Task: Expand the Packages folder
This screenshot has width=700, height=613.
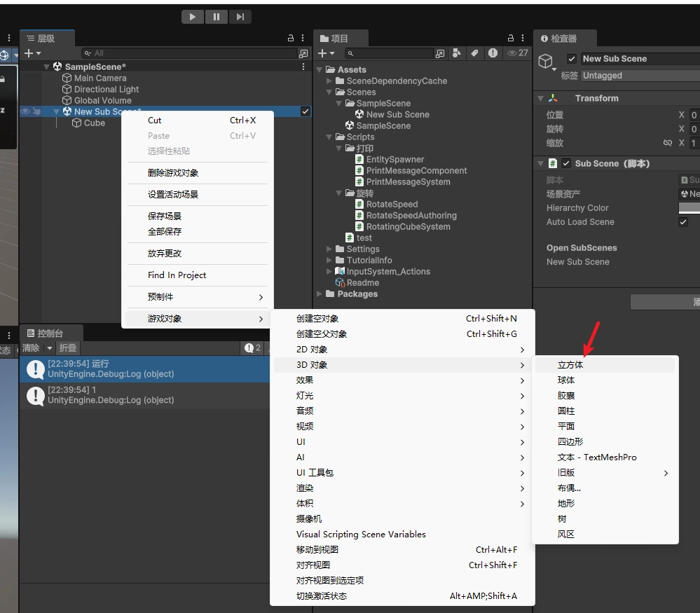Action: [x=320, y=294]
